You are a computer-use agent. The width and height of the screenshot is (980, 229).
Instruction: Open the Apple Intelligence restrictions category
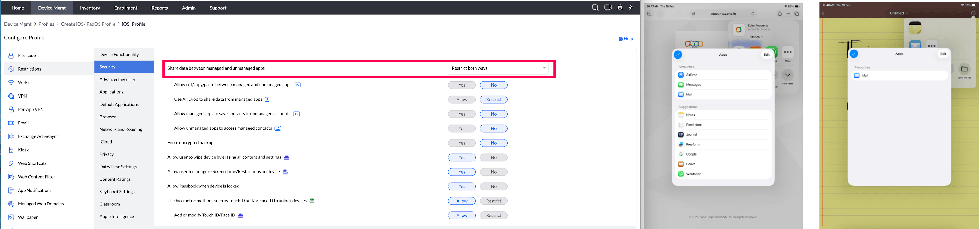coord(124,217)
